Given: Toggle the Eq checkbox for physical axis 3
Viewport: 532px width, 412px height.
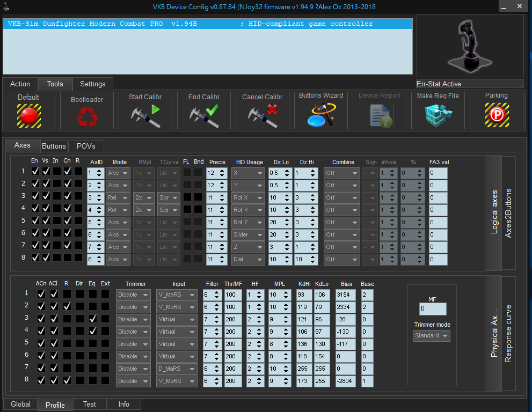Looking at the screenshot, I should pyautogui.click(x=93, y=319).
